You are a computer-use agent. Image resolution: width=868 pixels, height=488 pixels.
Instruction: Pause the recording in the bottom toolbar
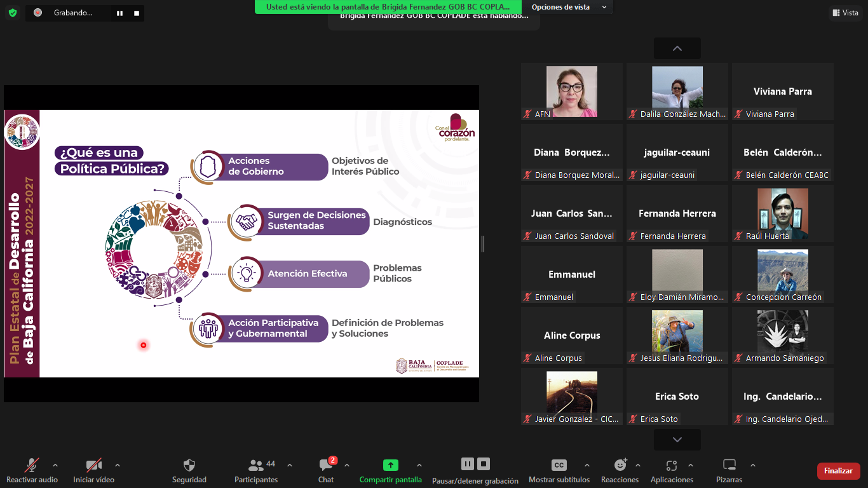467,464
